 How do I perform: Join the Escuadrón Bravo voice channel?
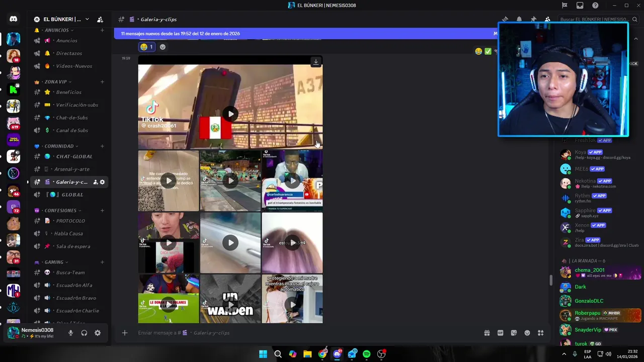point(69,298)
